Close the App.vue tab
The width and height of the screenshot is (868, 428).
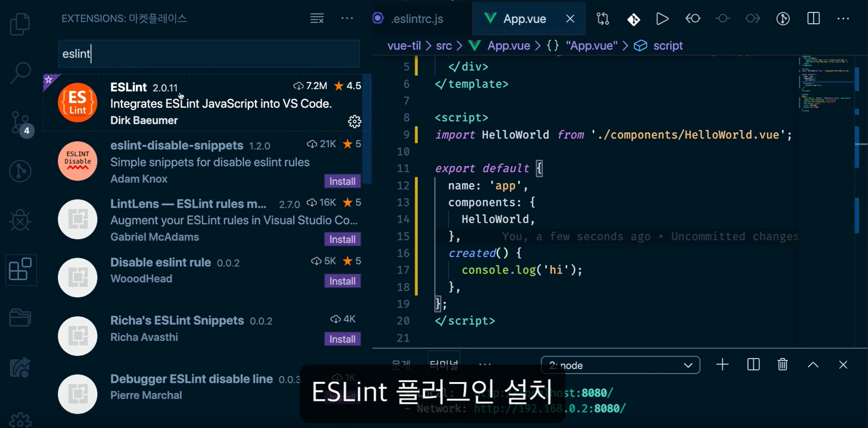(x=570, y=18)
